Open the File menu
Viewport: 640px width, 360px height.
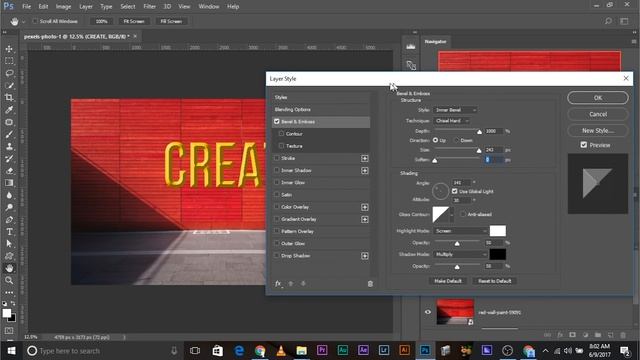click(x=27, y=7)
